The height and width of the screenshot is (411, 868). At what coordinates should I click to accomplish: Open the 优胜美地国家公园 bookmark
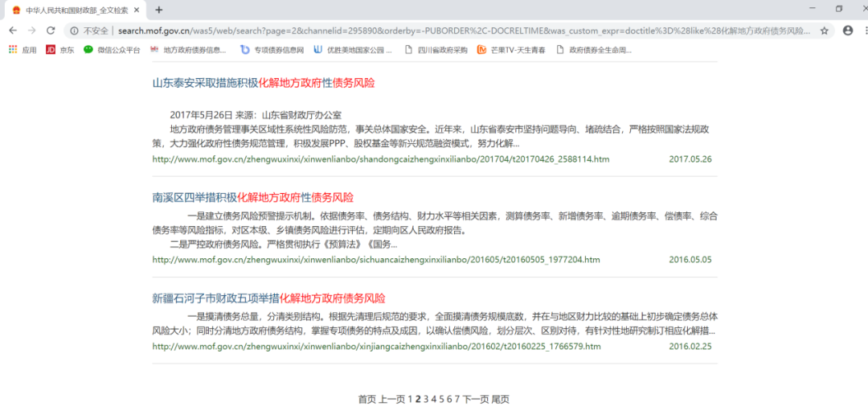353,50
